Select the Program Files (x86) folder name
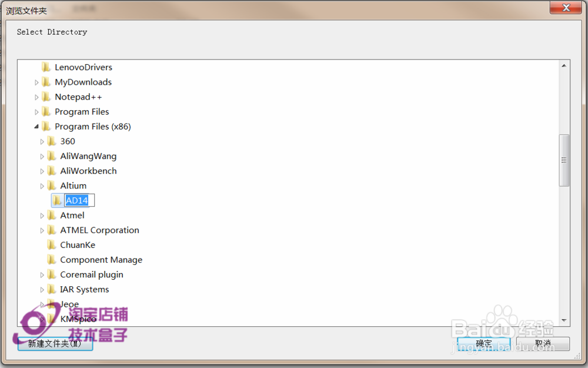This screenshot has height=368, width=588. pyautogui.click(x=93, y=127)
